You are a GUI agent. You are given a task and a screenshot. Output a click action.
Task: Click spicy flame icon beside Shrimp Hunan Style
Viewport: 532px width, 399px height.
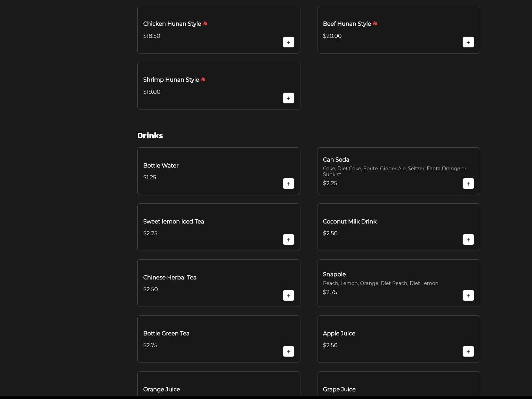coord(203,80)
